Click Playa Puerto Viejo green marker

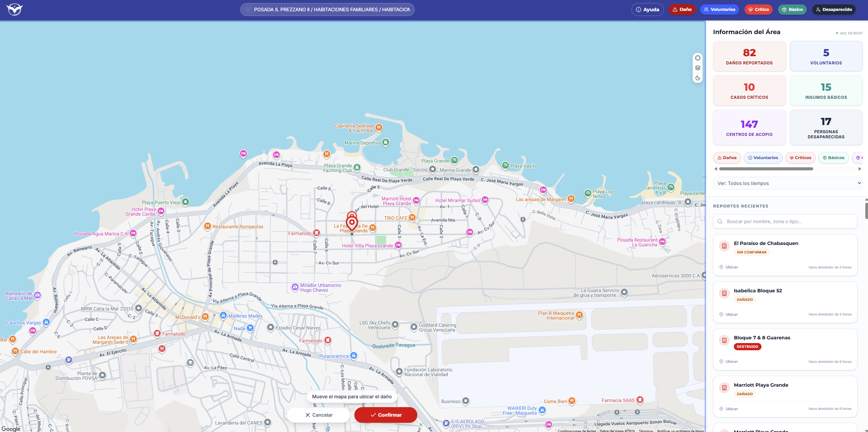click(x=186, y=202)
